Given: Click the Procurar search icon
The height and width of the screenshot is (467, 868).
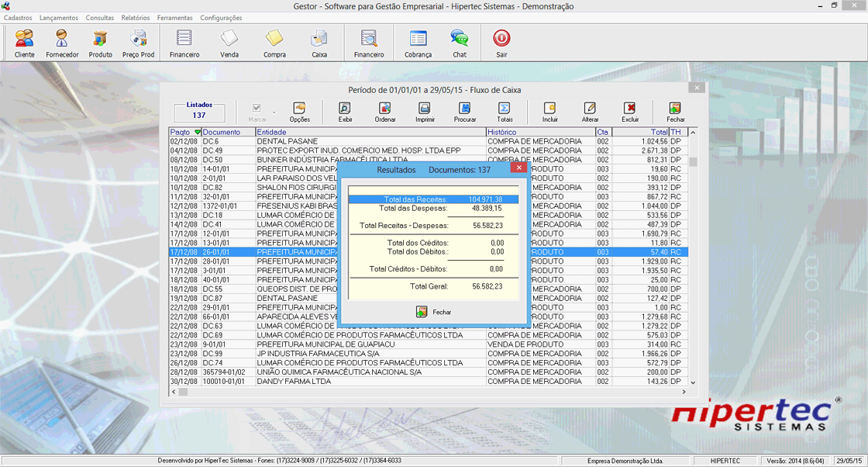Looking at the screenshot, I should 465,112.
